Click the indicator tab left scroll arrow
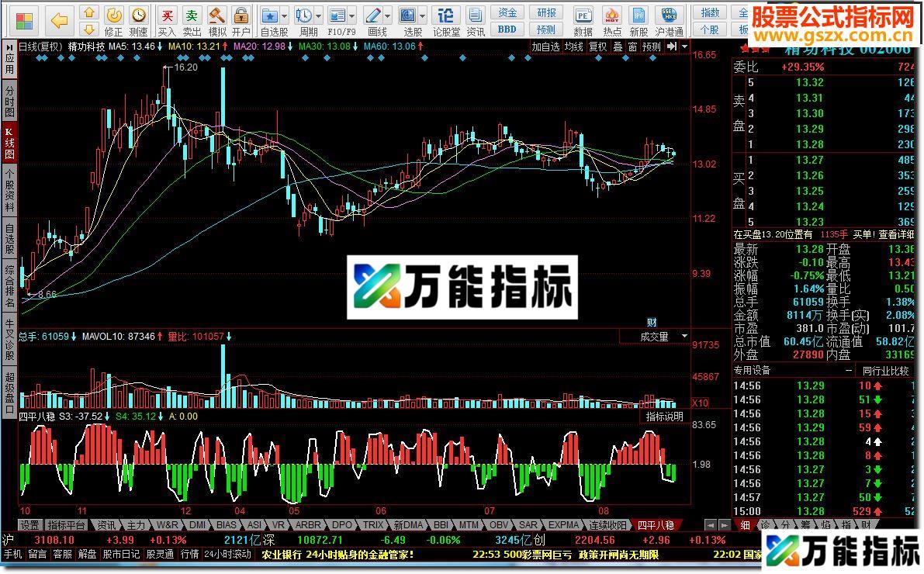924x574 pixels. point(711,524)
